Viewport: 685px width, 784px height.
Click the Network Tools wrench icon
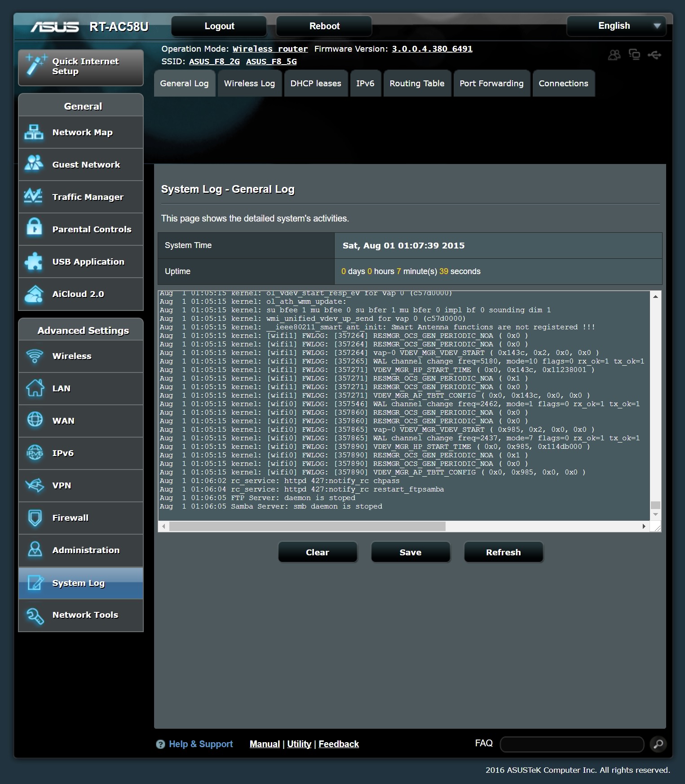[35, 616]
